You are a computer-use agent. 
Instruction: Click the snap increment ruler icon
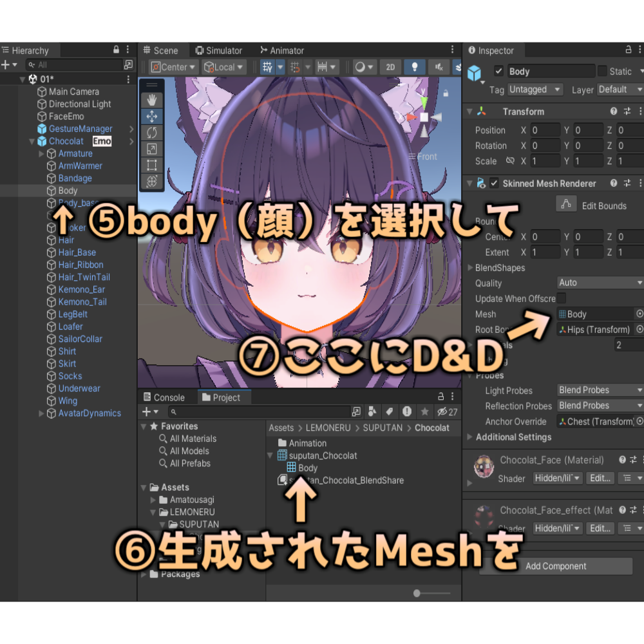(x=323, y=67)
